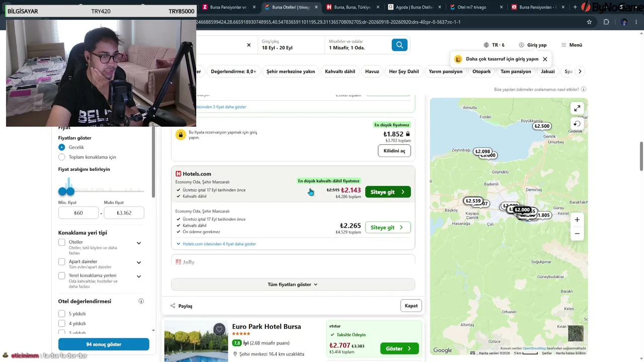Select 'Toplam konaklama için' radio button
The height and width of the screenshot is (362, 644).
62,157
